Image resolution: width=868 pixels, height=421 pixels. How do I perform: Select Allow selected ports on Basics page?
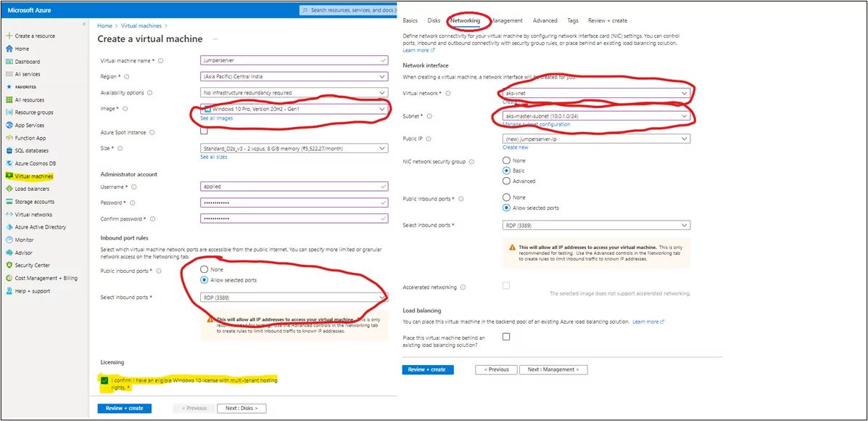pos(204,279)
